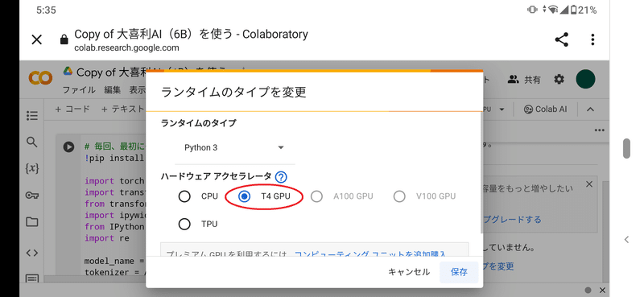
Task: Click the browser share icon
Action: [561, 39]
